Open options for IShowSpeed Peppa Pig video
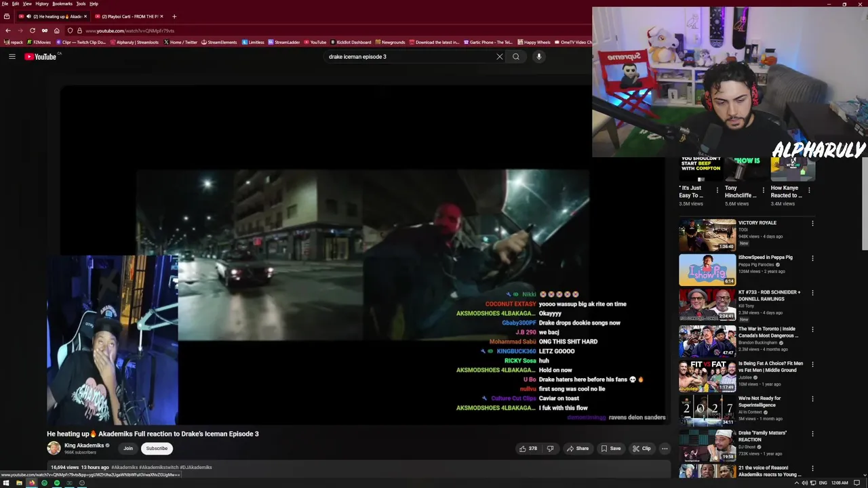The image size is (868, 488). pyautogui.click(x=812, y=258)
